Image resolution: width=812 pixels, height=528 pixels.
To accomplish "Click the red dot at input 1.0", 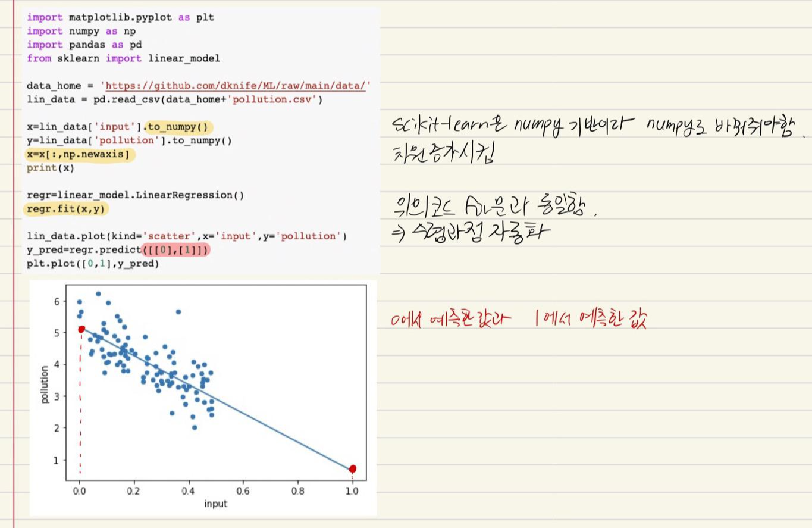I will [x=353, y=469].
